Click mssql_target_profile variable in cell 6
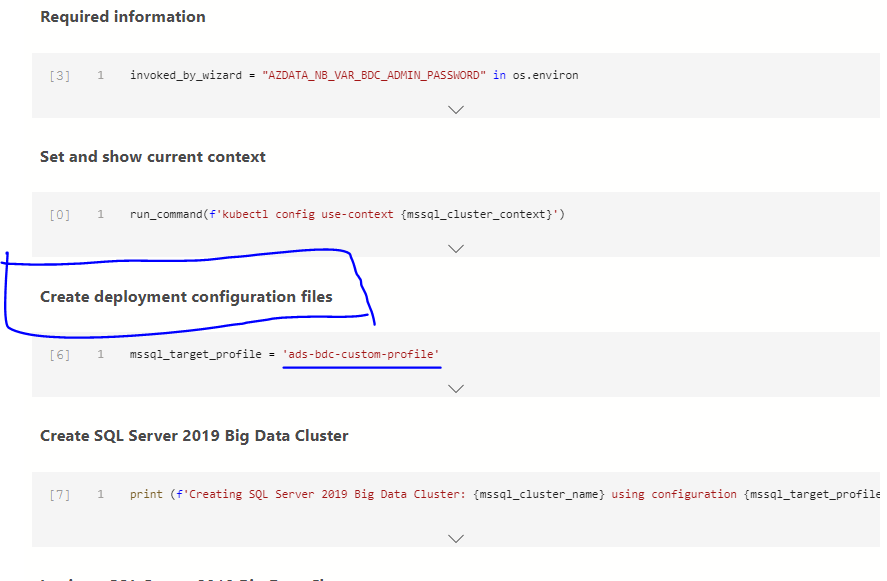Image resolution: width=887 pixels, height=581 pixels. pyautogui.click(x=196, y=354)
